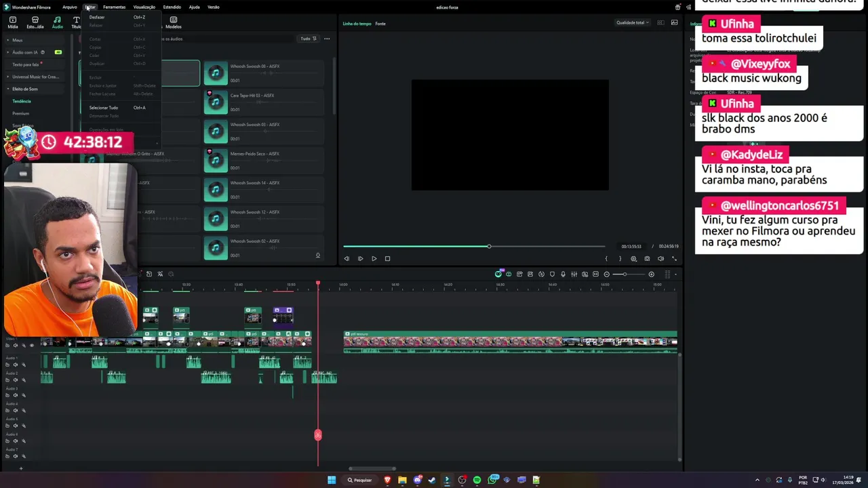
Task: Switch to the Linha do tempo preview tab
Action: click(x=357, y=24)
